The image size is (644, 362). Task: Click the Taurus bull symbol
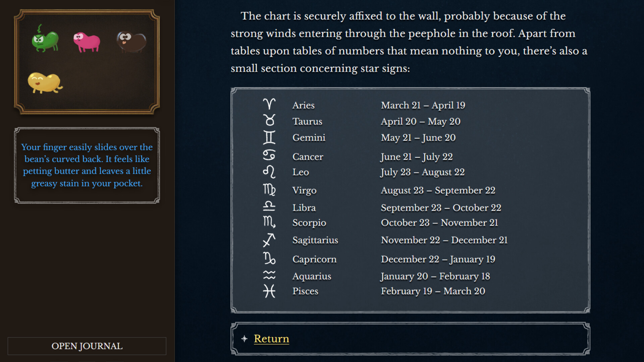269,120
